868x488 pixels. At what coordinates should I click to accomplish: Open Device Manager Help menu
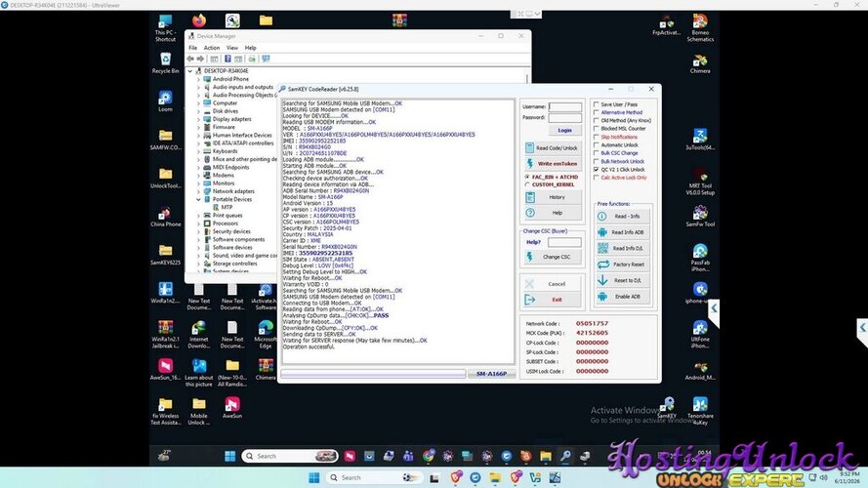[251, 48]
